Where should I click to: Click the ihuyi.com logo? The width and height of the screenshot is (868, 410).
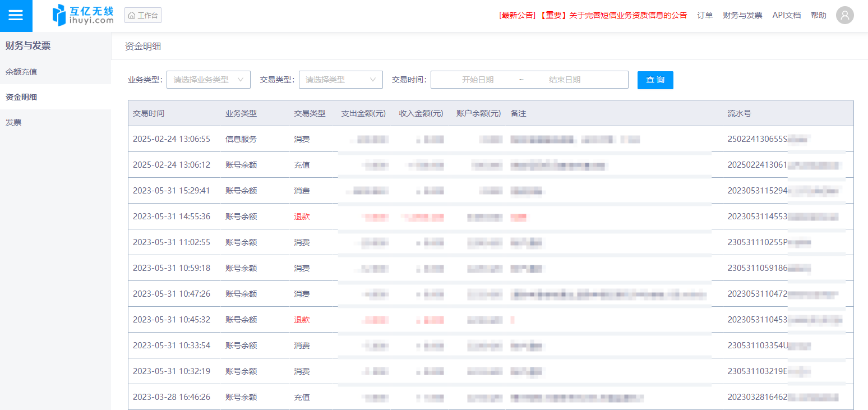click(x=83, y=15)
